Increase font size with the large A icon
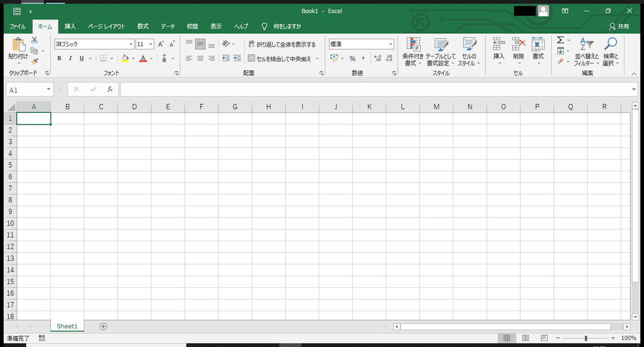This screenshot has width=644, height=347. (160, 44)
